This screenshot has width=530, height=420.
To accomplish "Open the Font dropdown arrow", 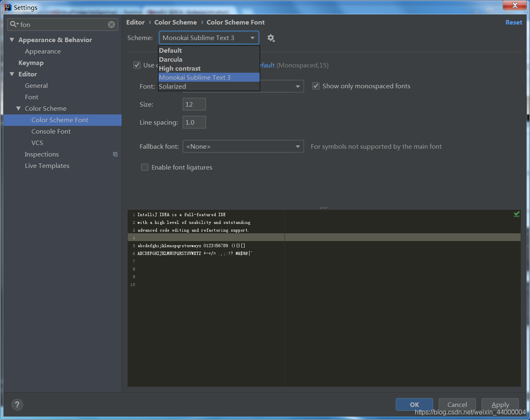I will coord(298,86).
